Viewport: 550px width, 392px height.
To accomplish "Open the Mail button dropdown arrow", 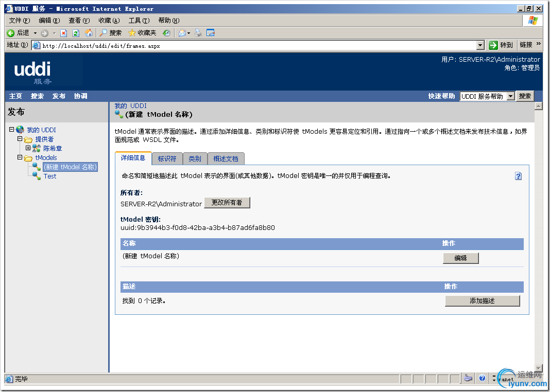I will point(188,33).
